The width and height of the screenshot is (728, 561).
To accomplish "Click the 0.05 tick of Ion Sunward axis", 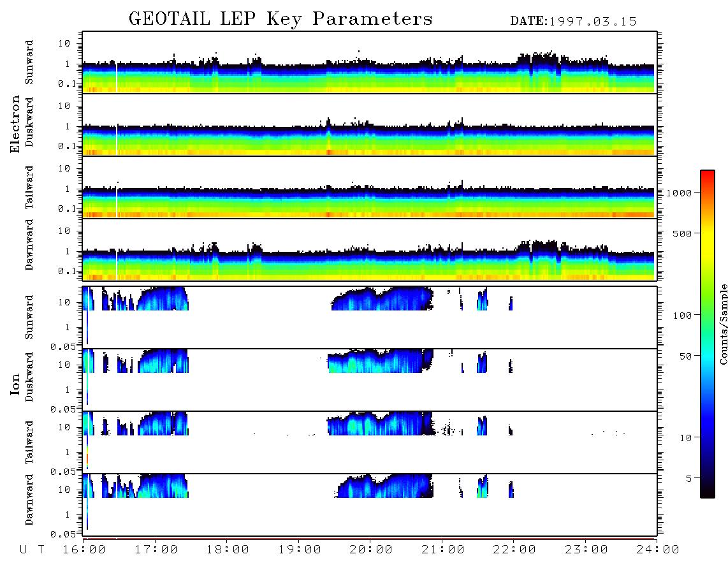I will click(64, 347).
